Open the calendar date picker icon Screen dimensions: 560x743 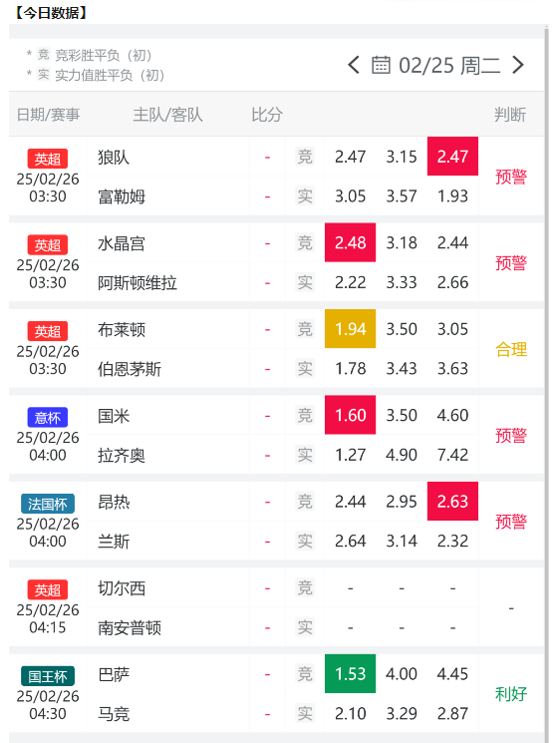click(381, 65)
